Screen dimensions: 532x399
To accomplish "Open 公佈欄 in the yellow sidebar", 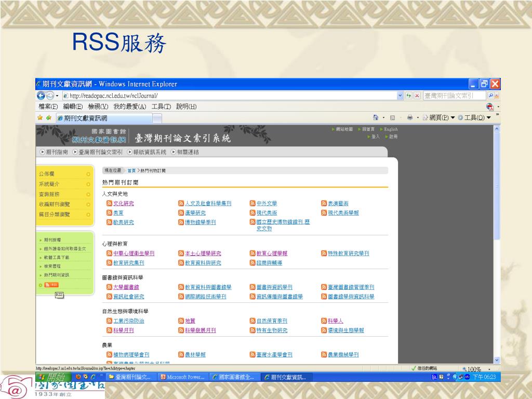I will [x=46, y=174].
